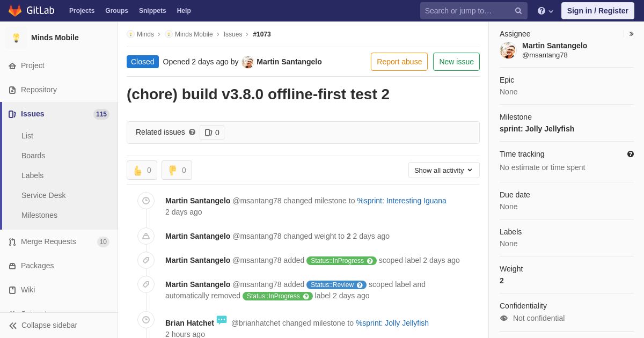Click the #1073 breadcrumb link
The height and width of the screenshot is (338, 644).
262,34
